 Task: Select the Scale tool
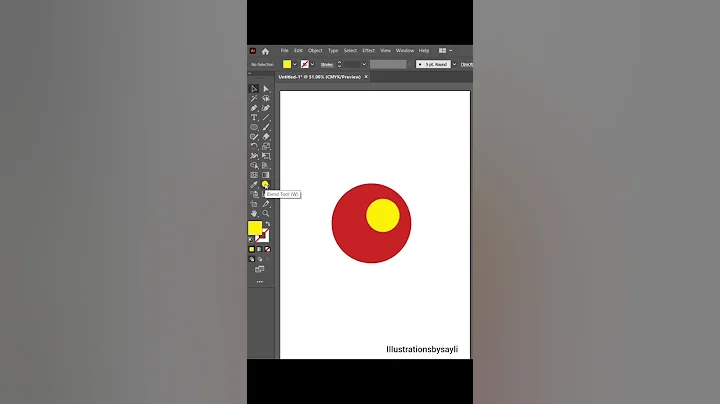266,146
